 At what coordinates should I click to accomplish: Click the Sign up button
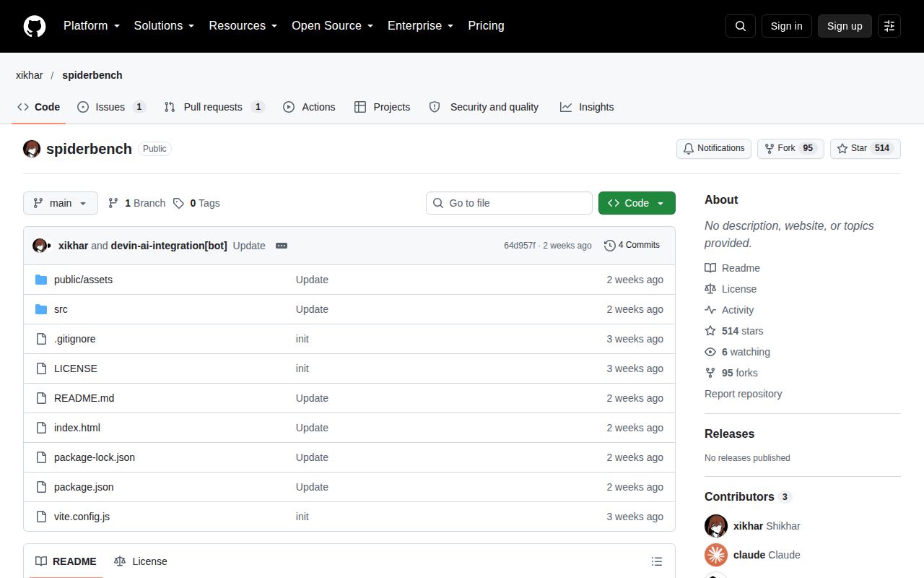coord(845,26)
